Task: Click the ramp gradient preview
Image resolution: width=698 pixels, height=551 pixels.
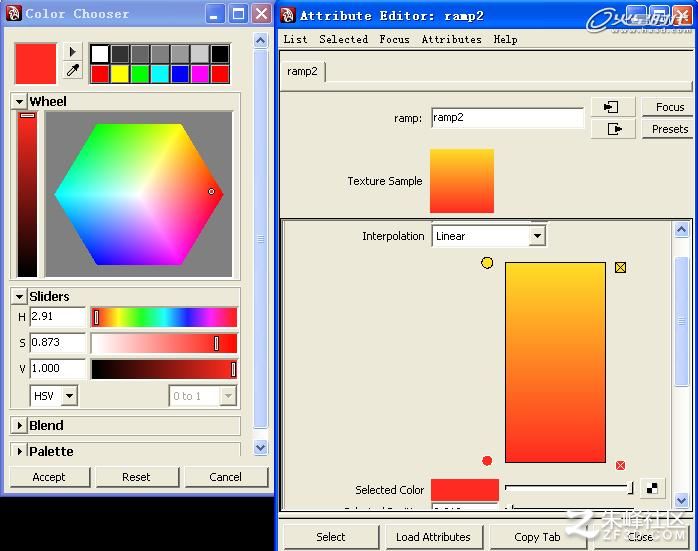Action: click(556, 362)
